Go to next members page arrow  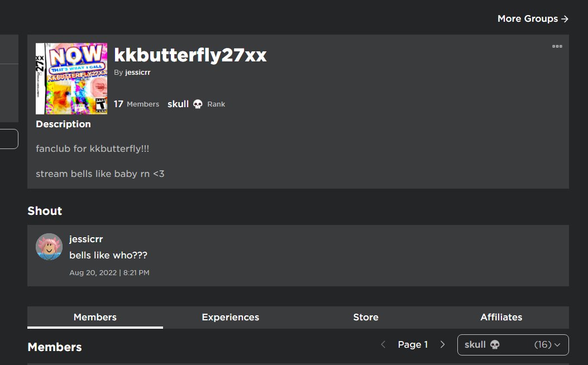click(x=442, y=344)
